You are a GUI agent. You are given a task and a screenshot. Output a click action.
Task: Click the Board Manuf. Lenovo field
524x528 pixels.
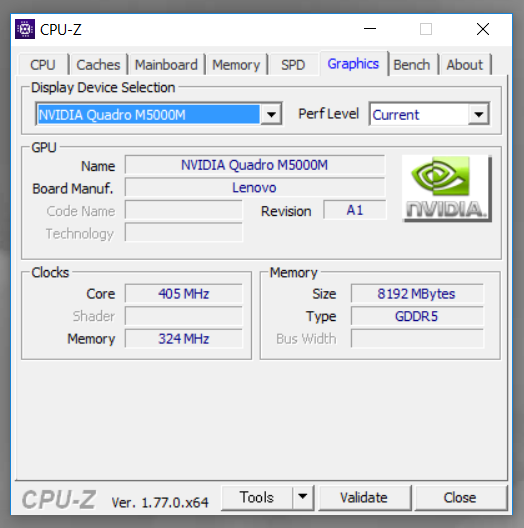[255, 187]
